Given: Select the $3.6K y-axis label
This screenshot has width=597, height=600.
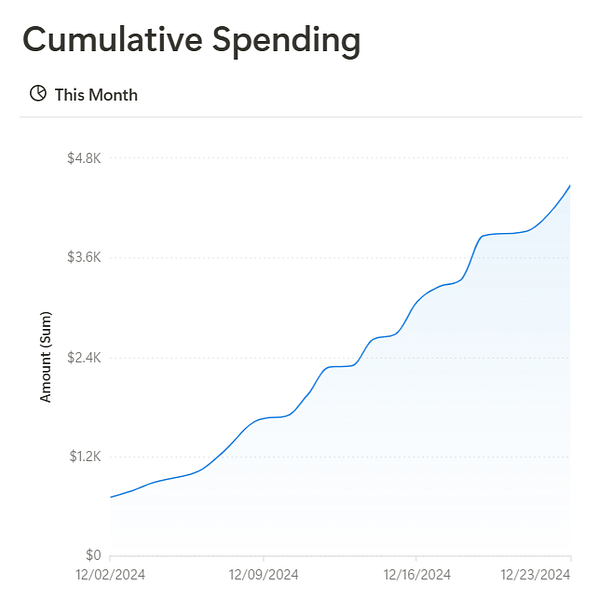Looking at the screenshot, I should [x=84, y=257].
